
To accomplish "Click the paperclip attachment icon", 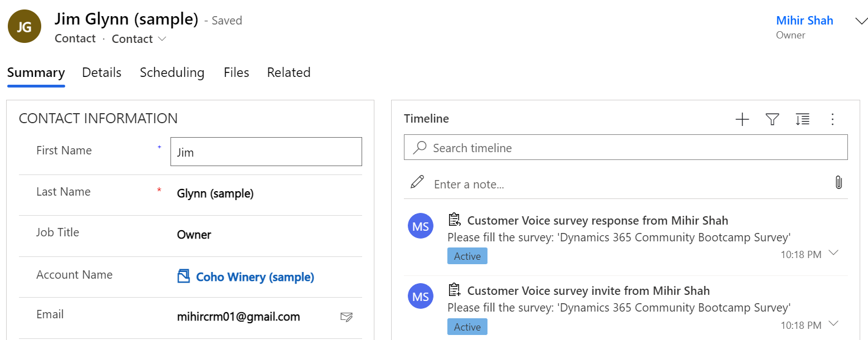I will 838,182.
